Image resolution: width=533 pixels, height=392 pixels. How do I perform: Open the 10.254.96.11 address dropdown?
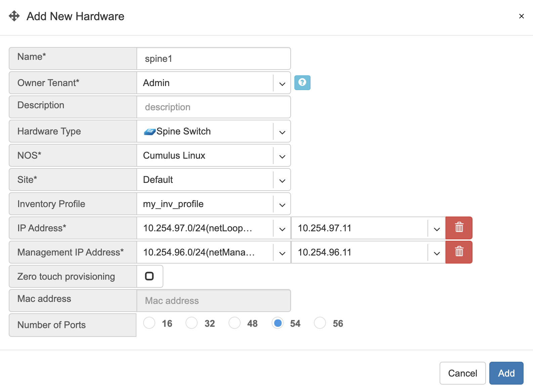437,252
